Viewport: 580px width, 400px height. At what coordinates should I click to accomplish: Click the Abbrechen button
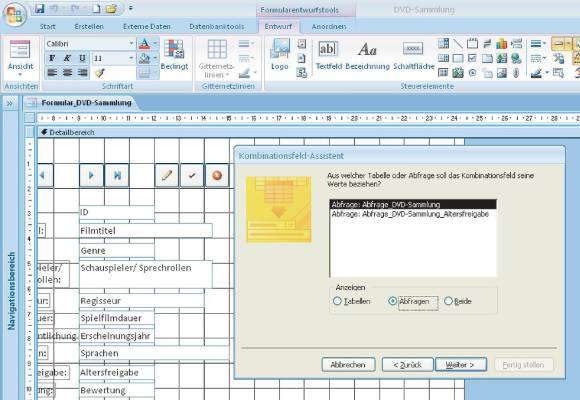tap(348, 365)
